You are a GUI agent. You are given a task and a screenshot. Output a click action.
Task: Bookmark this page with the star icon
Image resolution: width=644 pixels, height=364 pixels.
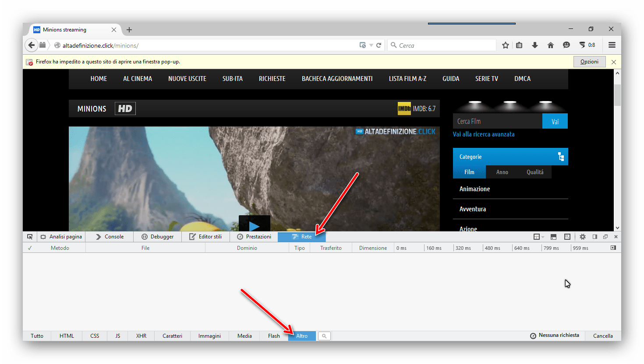point(506,45)
